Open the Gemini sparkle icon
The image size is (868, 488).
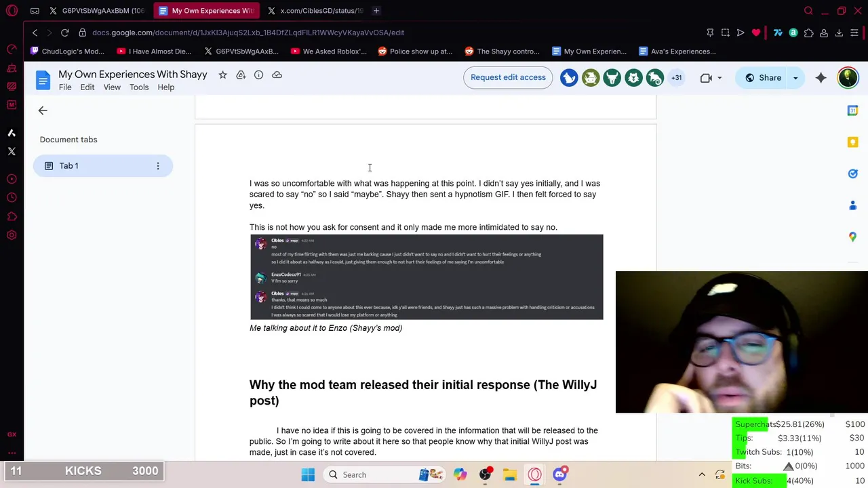click(821, 78)
